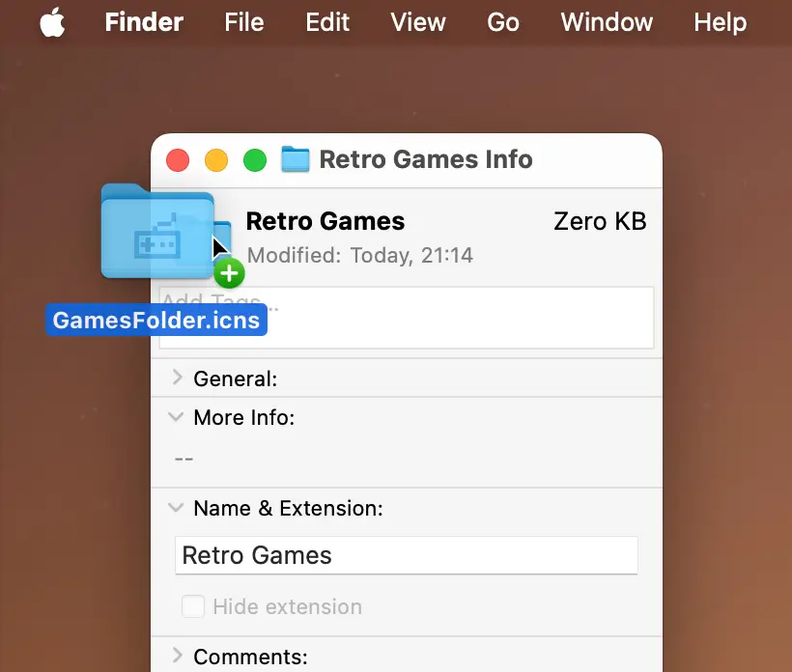The height and width of the screenshot is (672, 792).
Task: Click the Modified Today, 21:14 text
Action: [x=360, y=256]
